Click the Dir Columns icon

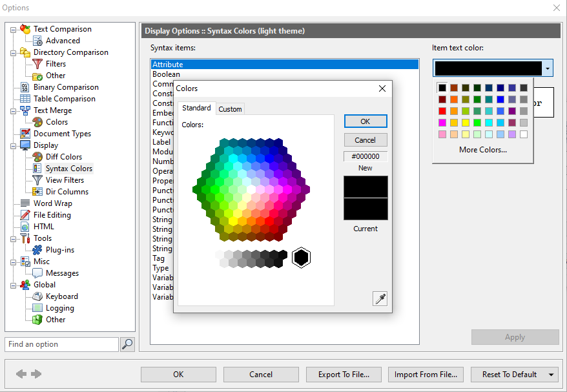click(x=37, y=192)
